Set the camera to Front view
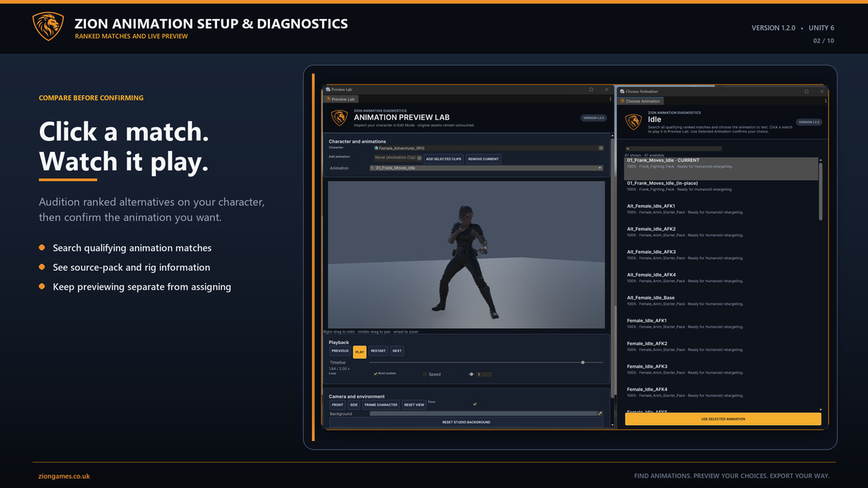 click(x=338, y=405)
